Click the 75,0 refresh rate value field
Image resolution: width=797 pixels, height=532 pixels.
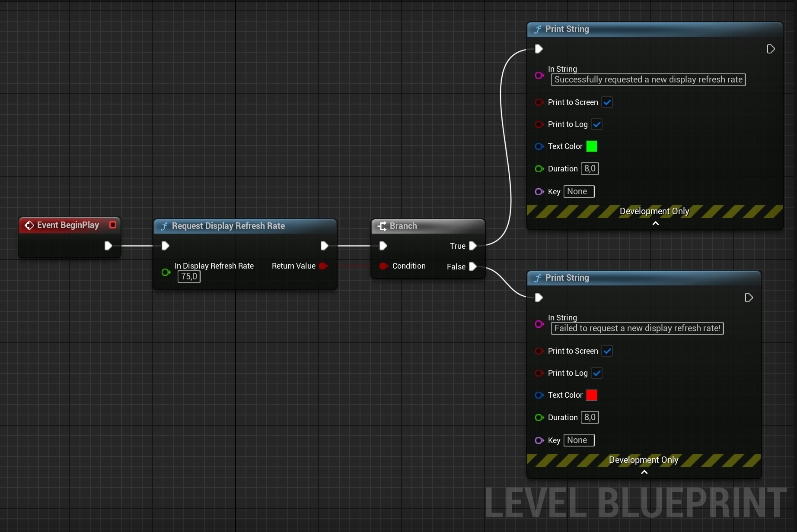pos(189,277)
